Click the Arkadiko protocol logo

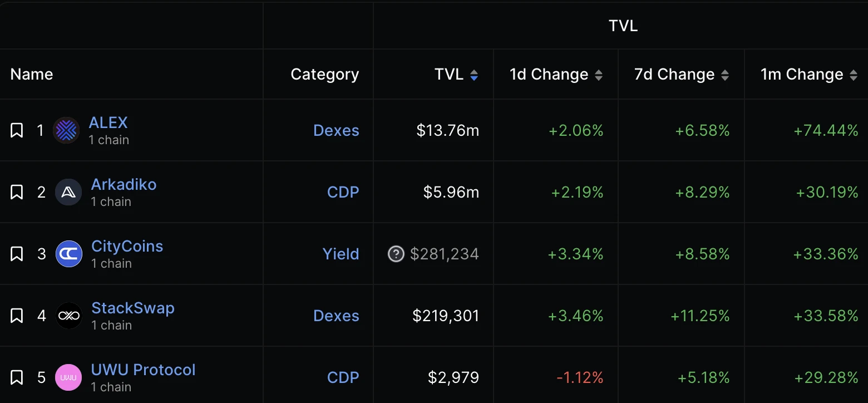[68, 192]
